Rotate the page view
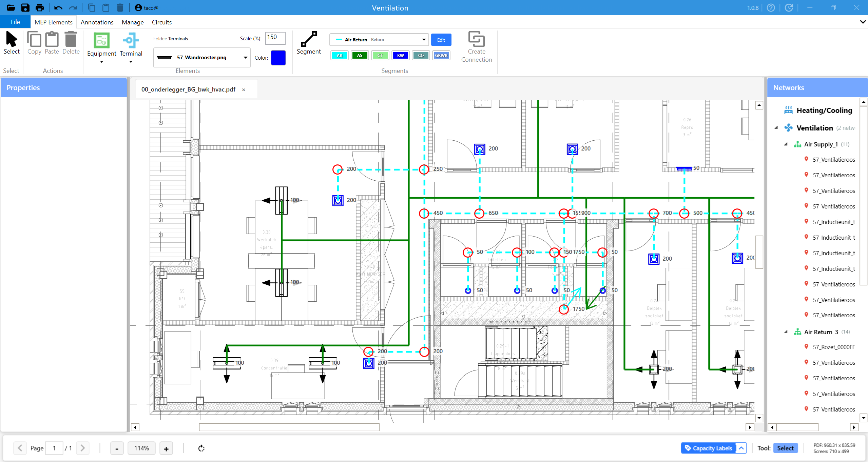Image resolution: width=868 pixels, height=462 pixels. point(201,448)
